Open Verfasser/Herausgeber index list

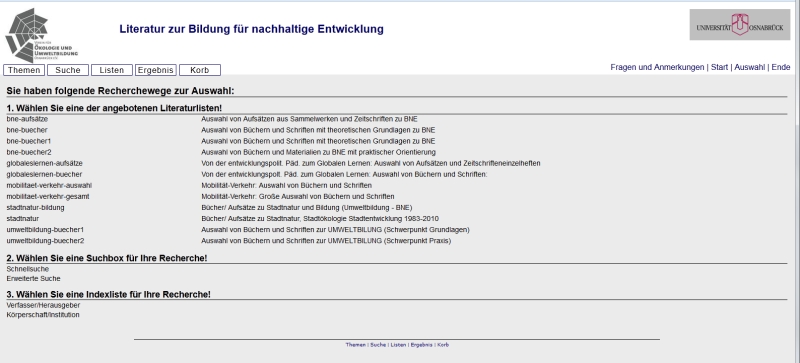pos(43,305)
